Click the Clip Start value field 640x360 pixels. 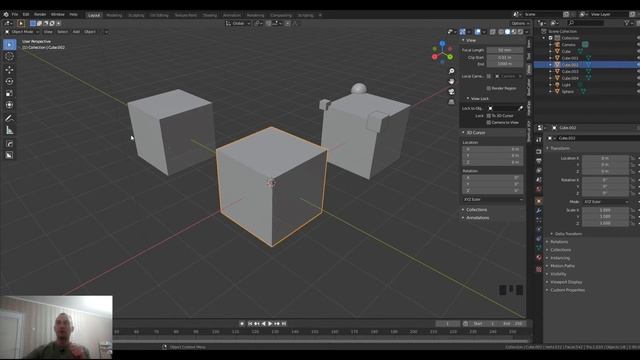coord(504,58)
